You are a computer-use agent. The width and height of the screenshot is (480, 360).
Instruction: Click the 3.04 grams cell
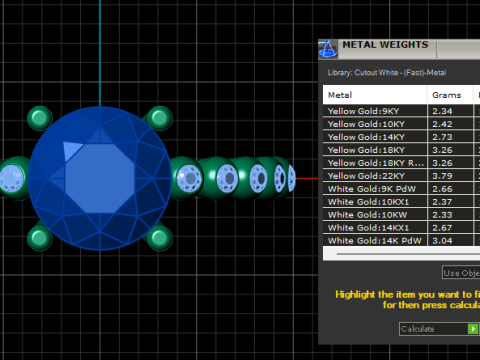450,240
